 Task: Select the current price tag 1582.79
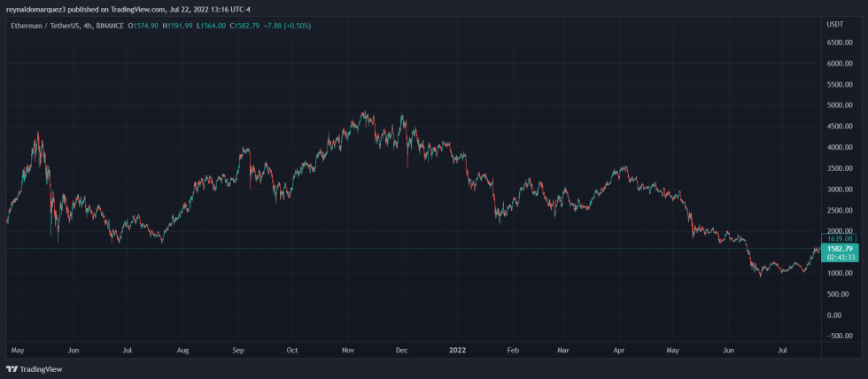[838, 249]
